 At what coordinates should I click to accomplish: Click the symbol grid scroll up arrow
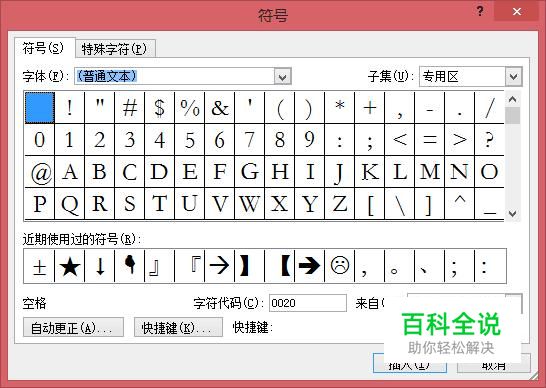pos(512,99)
